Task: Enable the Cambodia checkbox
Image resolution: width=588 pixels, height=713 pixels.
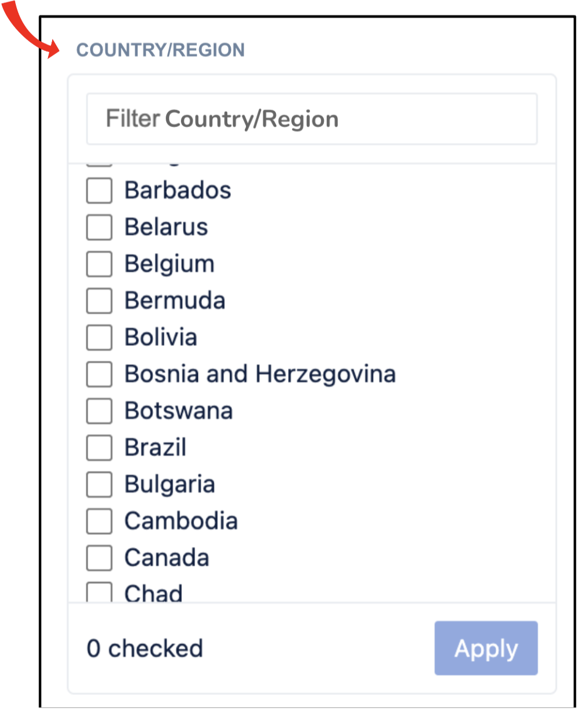Action: 99,522
